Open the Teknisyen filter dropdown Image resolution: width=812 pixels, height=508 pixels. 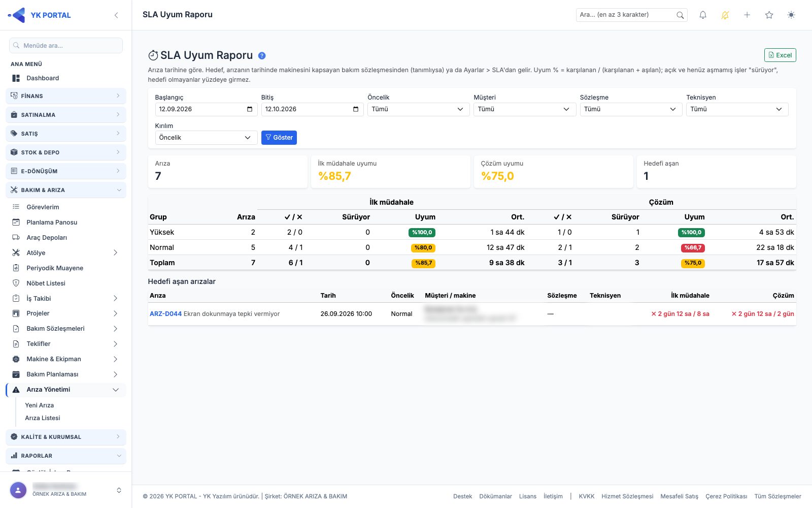click(x=737, y=109)
